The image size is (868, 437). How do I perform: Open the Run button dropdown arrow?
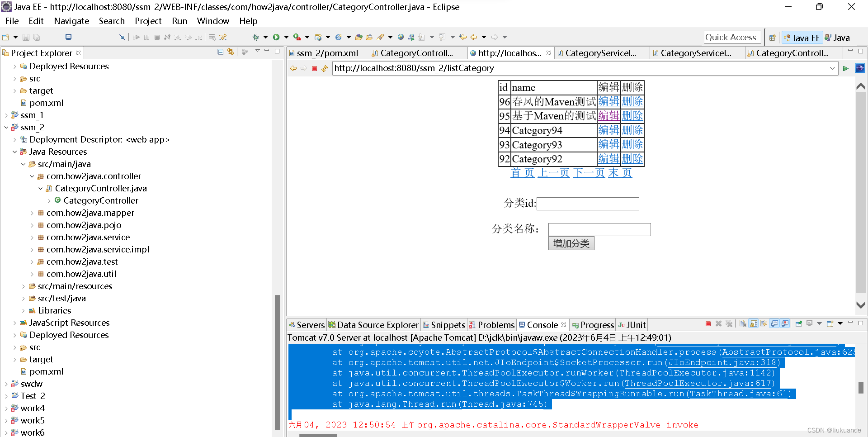click(286, 37)
